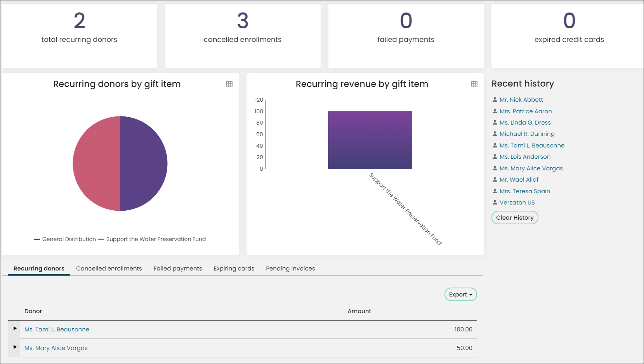
Task: Click person icon beside Mr. Nick Abbott
Action: point(495,100)
